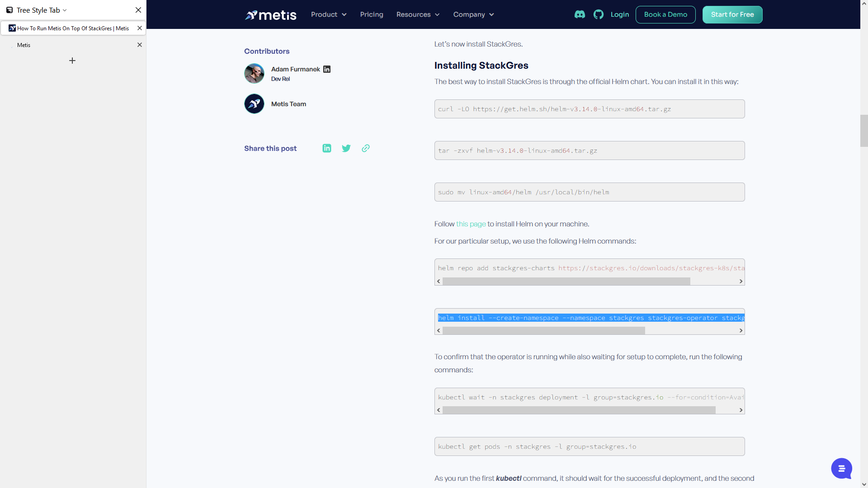Share this post on LinkedIn
Image resolution: width=868 pixels, height=488 pixels.
[327, 148]
